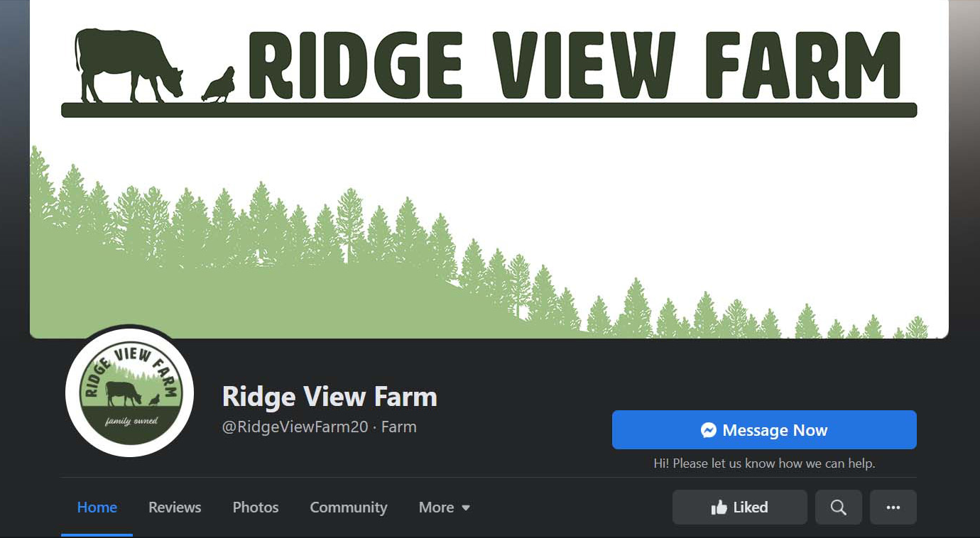
Task: Click the Ridge View Farm page name
Action: pyautogui.click(x=330, y=396)
